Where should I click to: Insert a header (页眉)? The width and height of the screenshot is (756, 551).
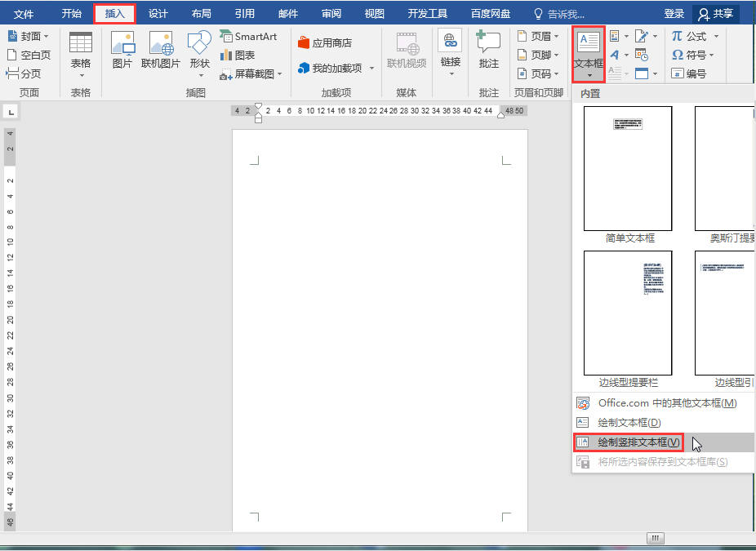tap(534, 37)
